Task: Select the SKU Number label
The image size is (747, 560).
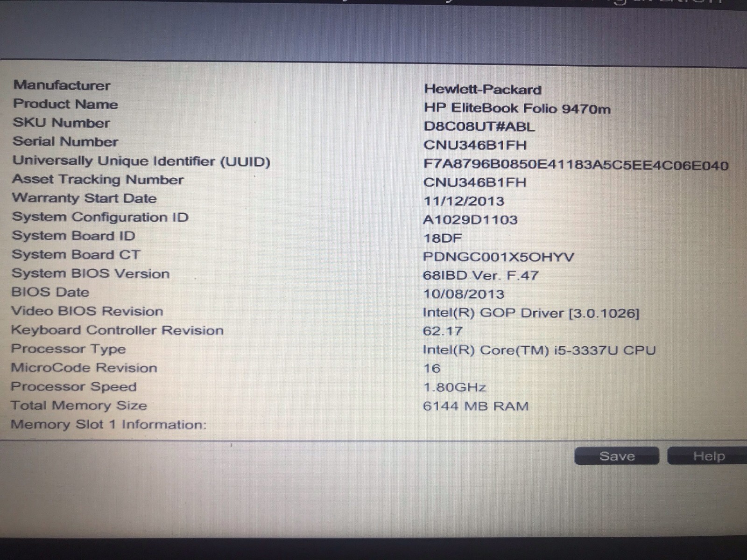Action: pos(61,123)
